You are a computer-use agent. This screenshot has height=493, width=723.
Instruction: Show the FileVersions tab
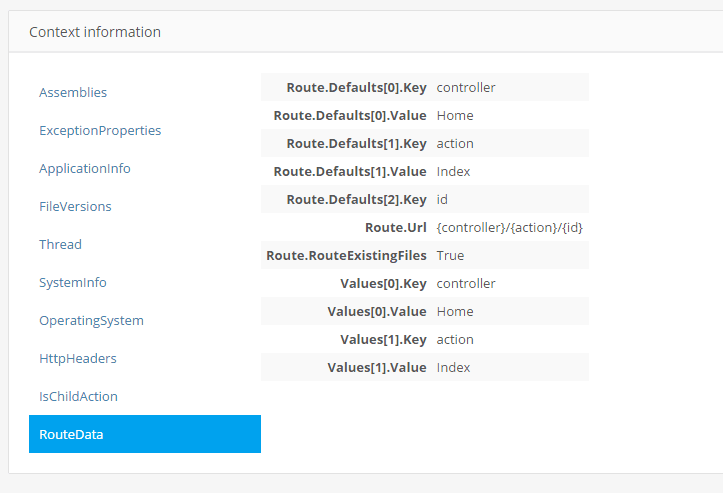coord(75,206)
